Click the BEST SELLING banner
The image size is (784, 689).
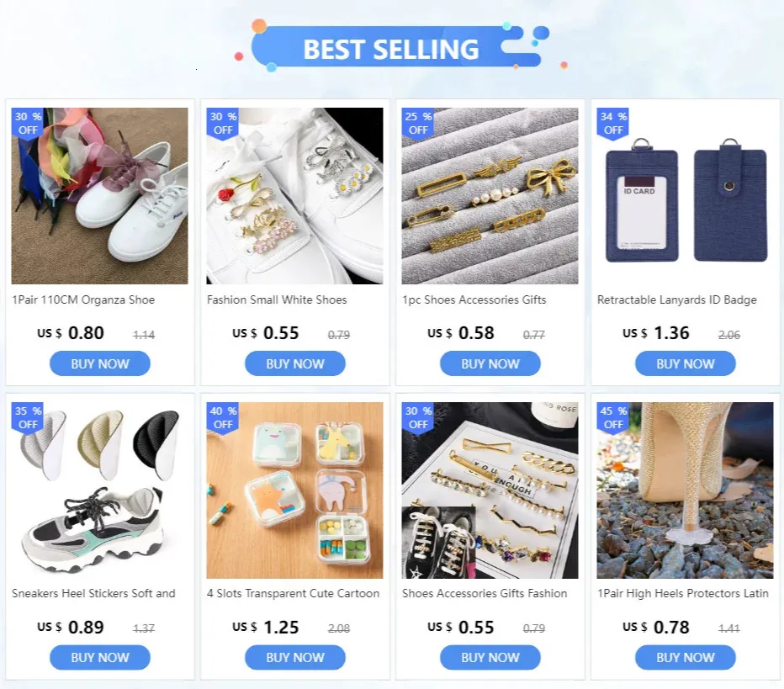[x=391, y=47]
